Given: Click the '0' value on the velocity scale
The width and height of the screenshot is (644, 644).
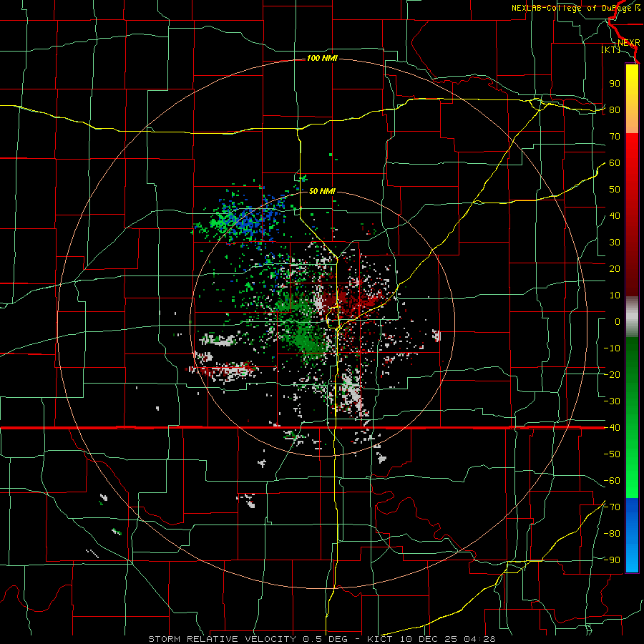Looking at the screenshot, I should (x=618, y=322).
